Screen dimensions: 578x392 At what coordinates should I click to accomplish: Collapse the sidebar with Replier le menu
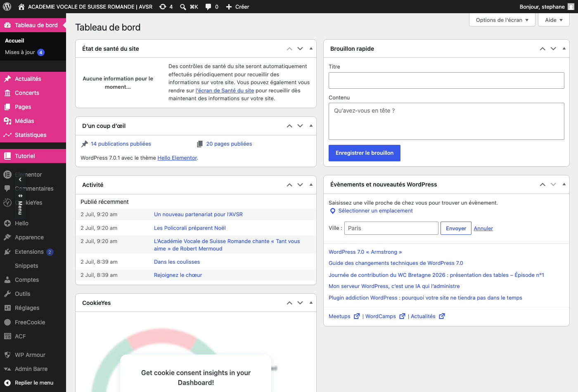coord(33,383)
